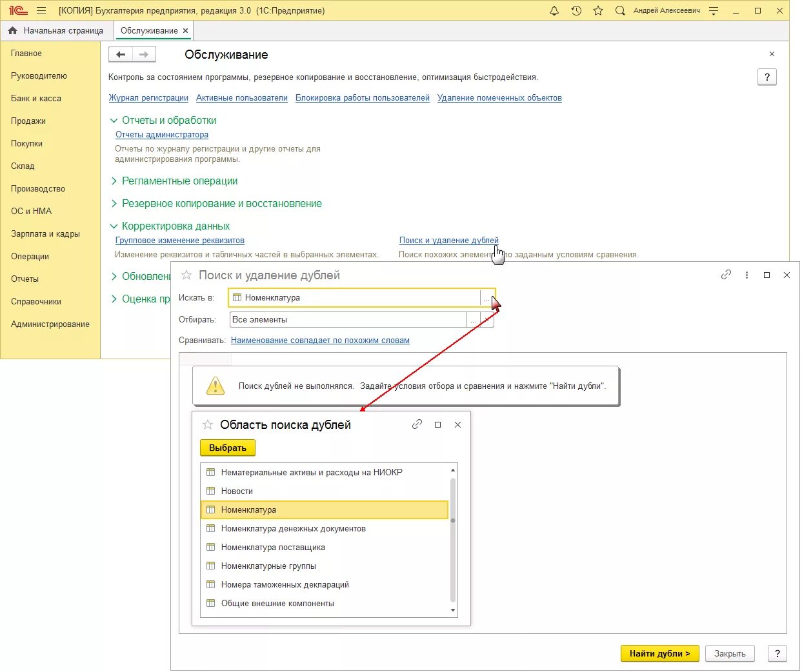
Task: Open Зарплата и кадры section
Action: point(45,234)
